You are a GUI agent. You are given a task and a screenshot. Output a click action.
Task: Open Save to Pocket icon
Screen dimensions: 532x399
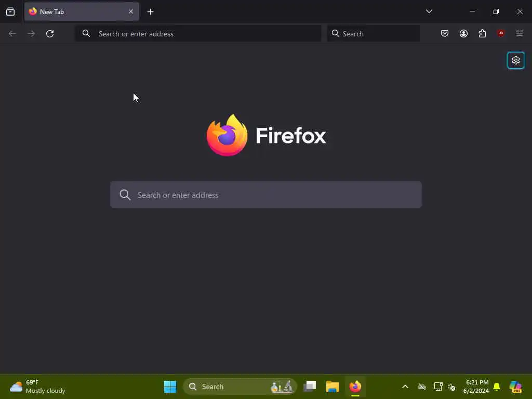[x=445, y=33]
